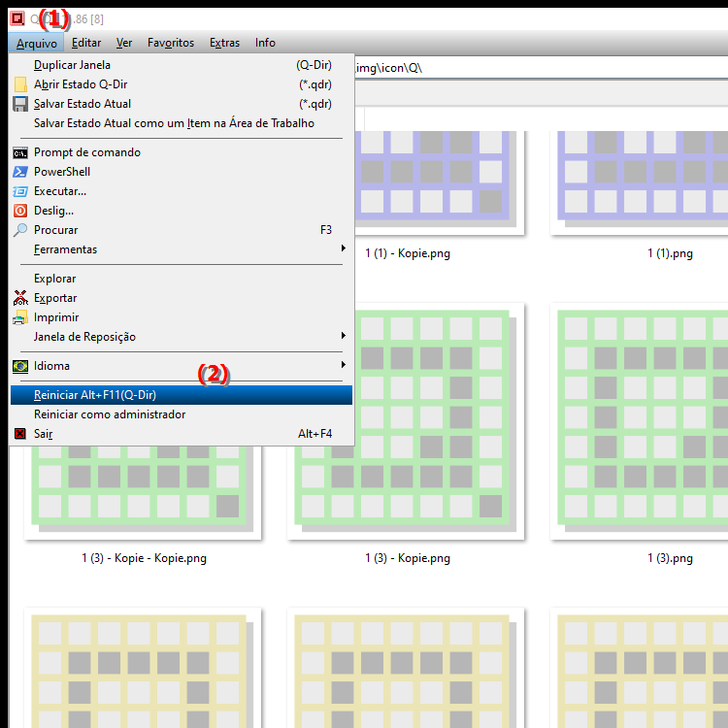728x728 pixels.
Task: Choose Salvar Estado Atual como um Item na Área de Trabalho
Action: pos(182,123)
